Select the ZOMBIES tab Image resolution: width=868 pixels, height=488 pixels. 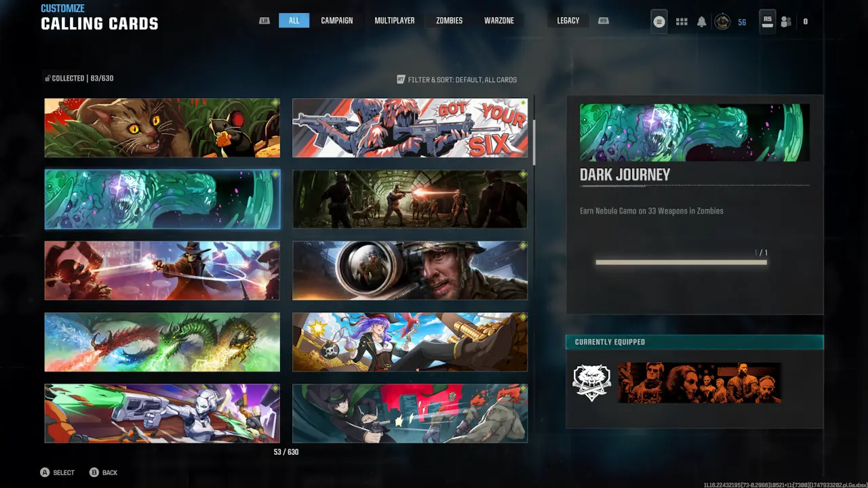450,21
